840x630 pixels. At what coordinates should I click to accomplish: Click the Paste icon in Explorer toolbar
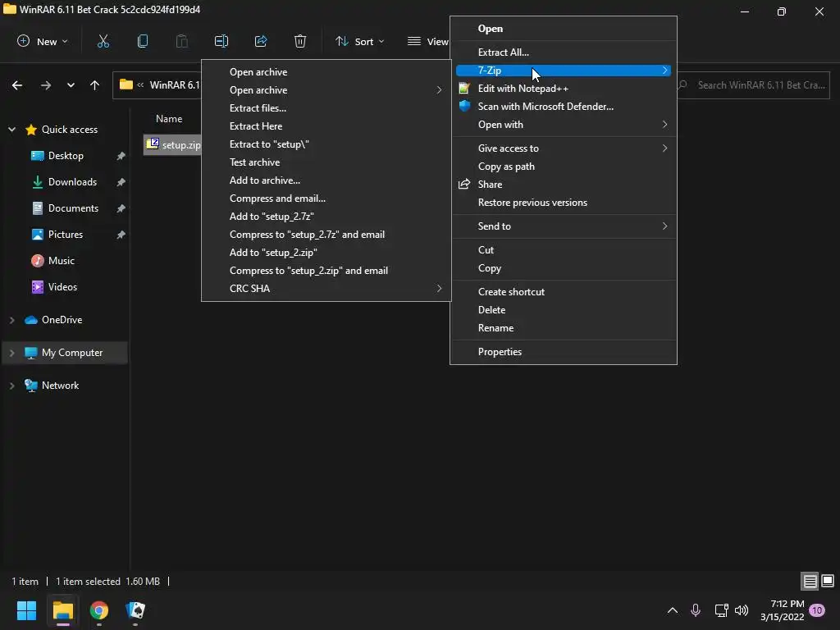[182, 41]
